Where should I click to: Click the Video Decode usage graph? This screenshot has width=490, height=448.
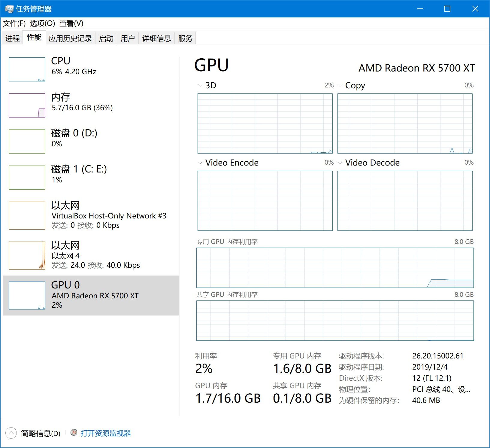[x=405, y=201]
